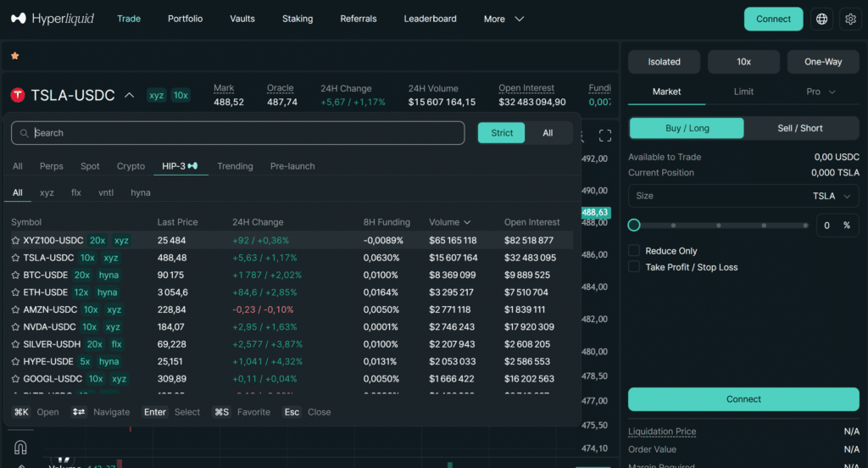Image resolution: width=868 pixels, height=468 pixels.
Task: Favorite TSLA-USDC row star
Action: (x=15, y=258)
